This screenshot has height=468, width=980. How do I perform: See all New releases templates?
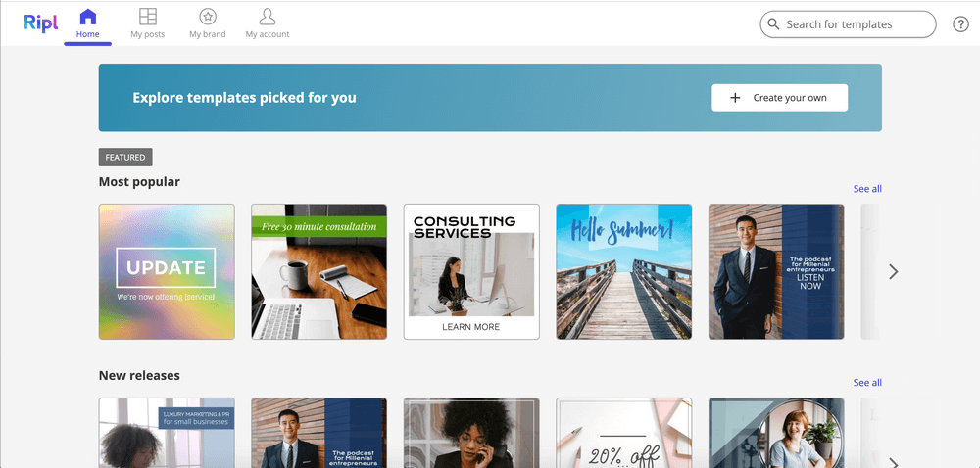click(x=867, y=383)
